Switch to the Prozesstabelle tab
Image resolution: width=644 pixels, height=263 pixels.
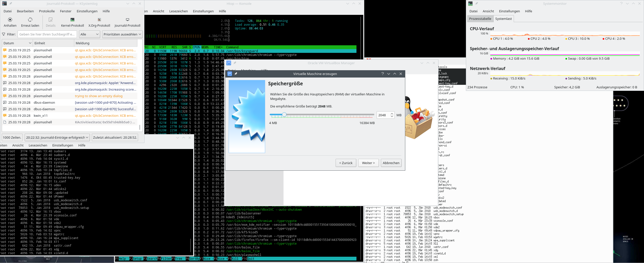coord(480,19)
